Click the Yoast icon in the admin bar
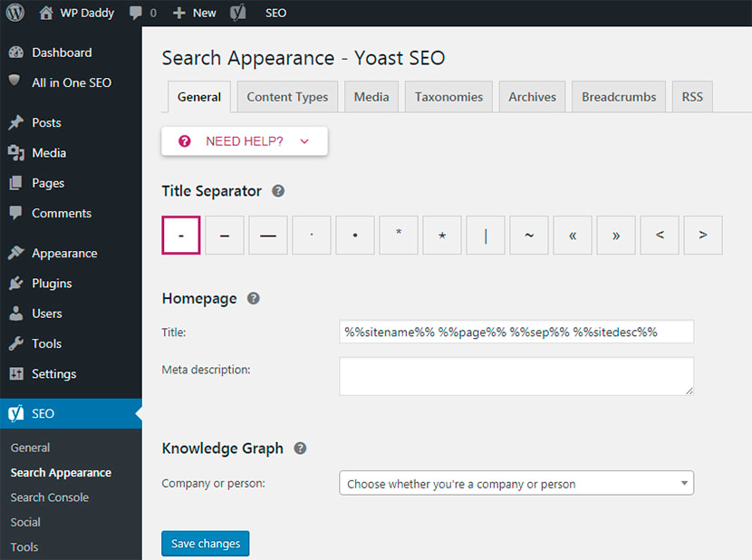752x560 pixels. pos(238,13)
